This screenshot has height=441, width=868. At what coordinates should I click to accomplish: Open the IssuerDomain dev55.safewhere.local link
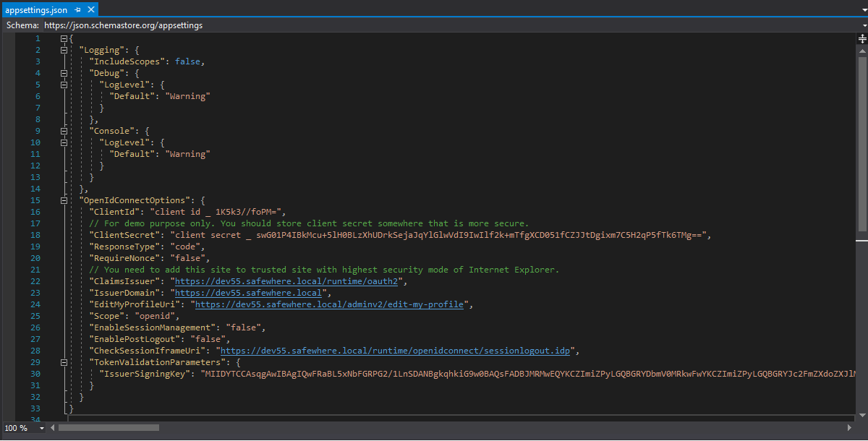point(250,293)
